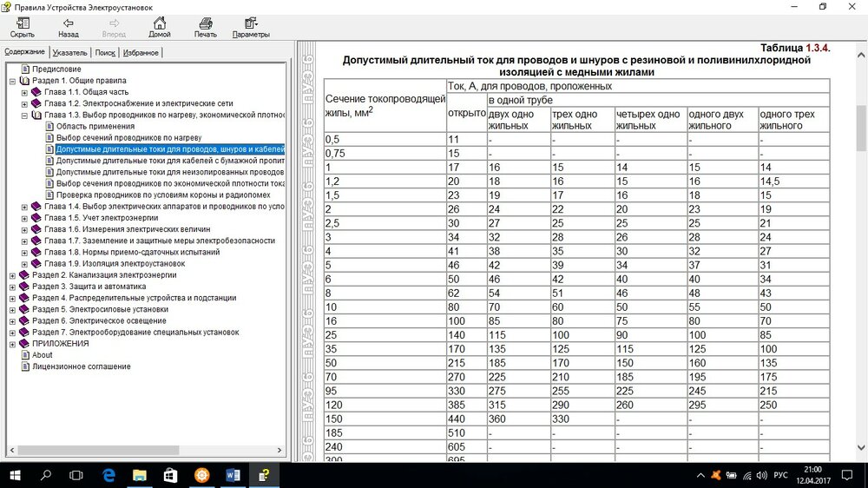This screenshot has width=868, height=488.
Task: Open Microsoft Edge from the taskbar
Action: [x=109, y=475]
